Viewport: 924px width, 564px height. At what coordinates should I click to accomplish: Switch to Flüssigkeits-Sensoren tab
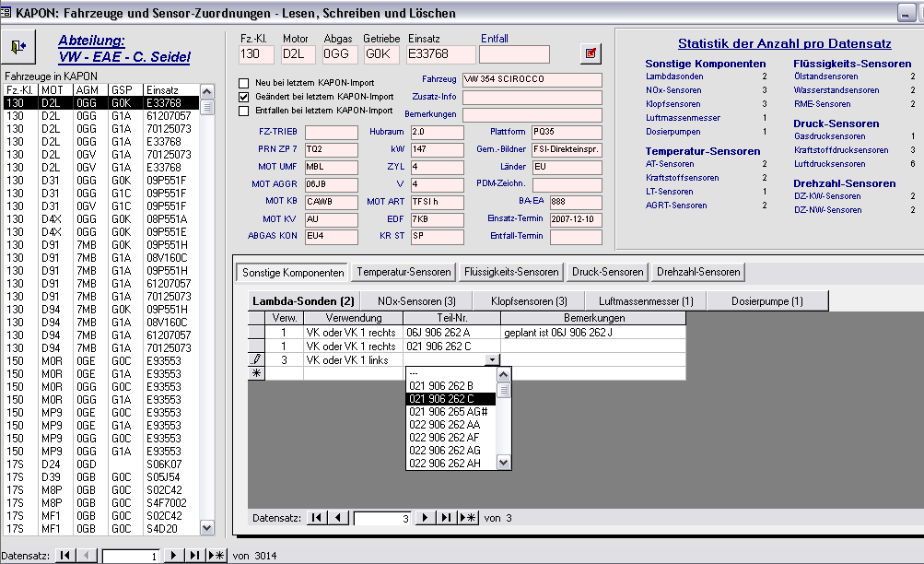point(511,272)
